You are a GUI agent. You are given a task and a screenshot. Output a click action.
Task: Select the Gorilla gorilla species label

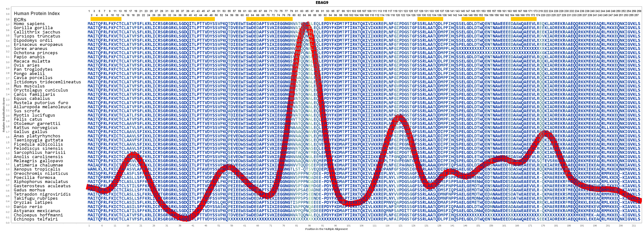pos(33,28)
